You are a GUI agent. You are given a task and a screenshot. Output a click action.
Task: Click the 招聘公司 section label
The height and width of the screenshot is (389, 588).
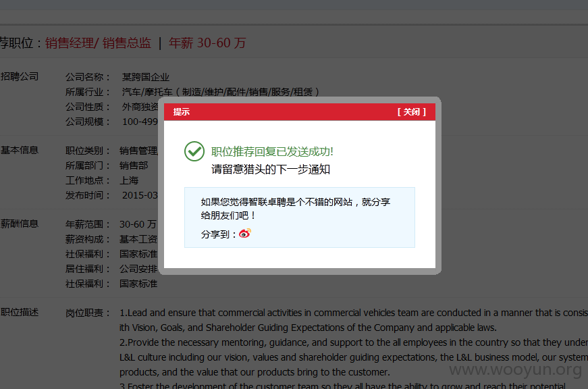coord(20,76)
